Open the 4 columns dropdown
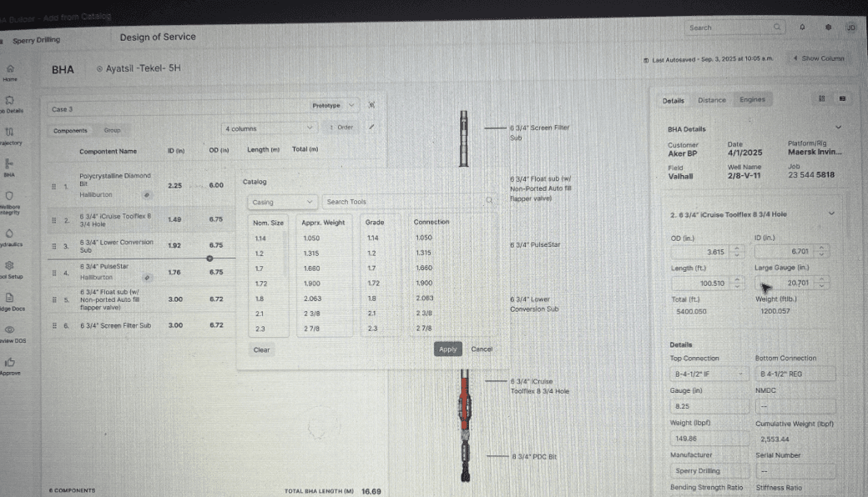Image resolution: width=868 pixels, height=497 pixels. [269, 128]
